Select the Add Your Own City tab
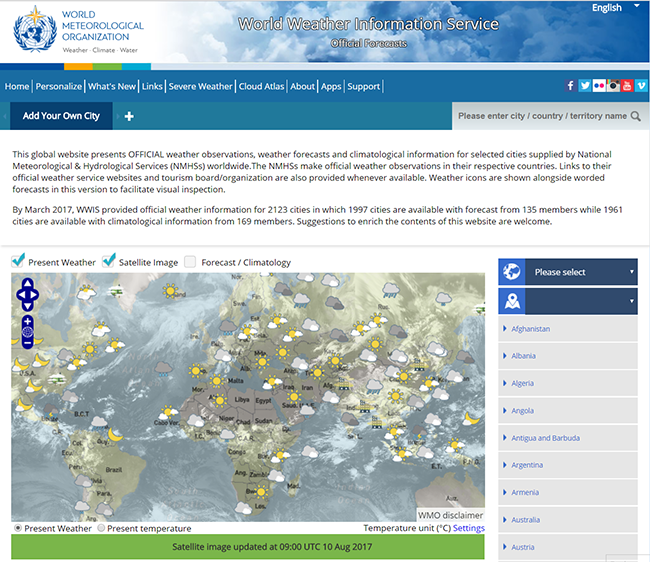Screen dimensions: 650x562 coord(61,116)
